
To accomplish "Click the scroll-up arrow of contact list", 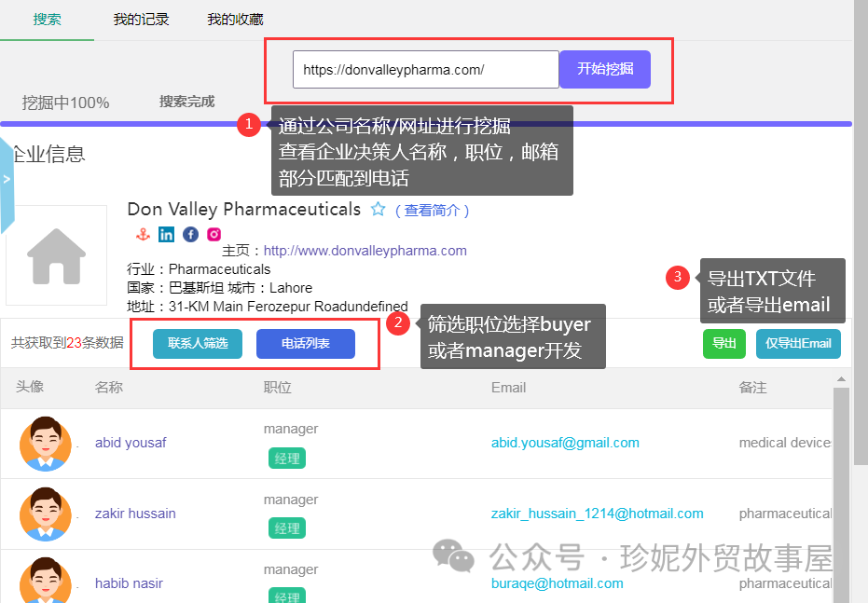I will click(x=841, y=379).
